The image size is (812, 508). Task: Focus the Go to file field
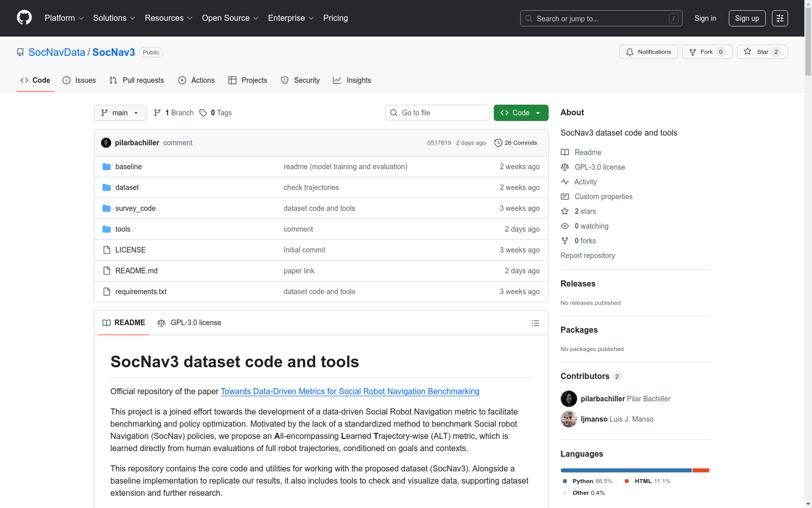437,113
